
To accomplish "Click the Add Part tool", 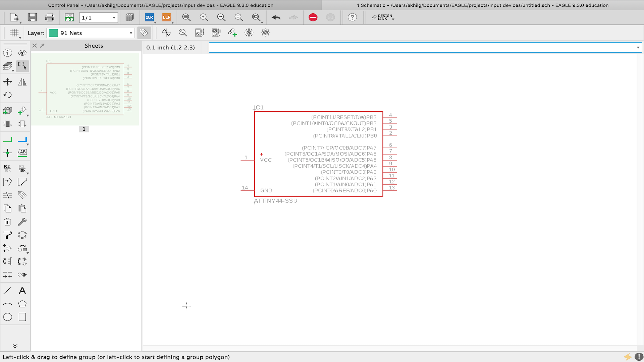I will point(7,111).
